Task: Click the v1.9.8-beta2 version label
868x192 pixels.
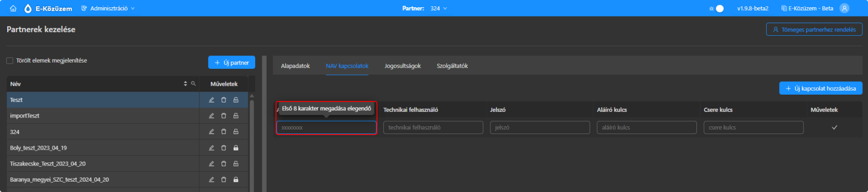Action: [752, 8]
